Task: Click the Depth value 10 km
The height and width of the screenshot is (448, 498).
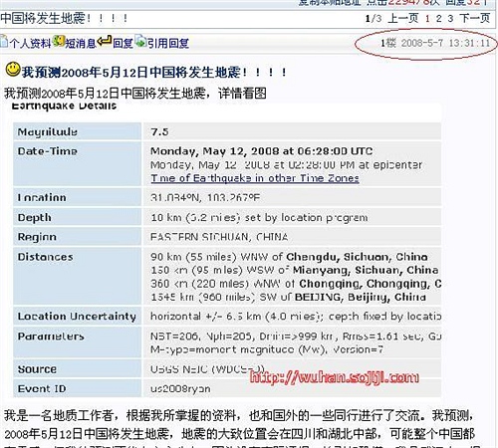Action: [259, 218]
